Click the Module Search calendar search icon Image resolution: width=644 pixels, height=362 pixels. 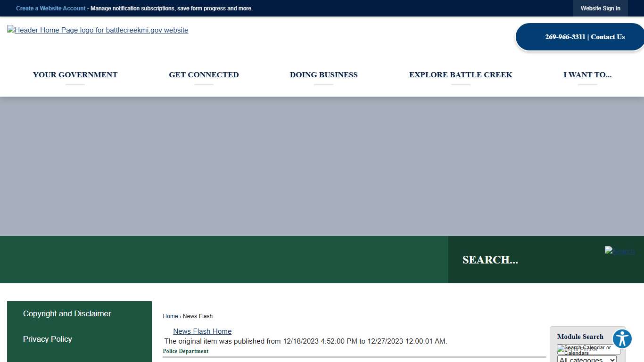point(587,350)
